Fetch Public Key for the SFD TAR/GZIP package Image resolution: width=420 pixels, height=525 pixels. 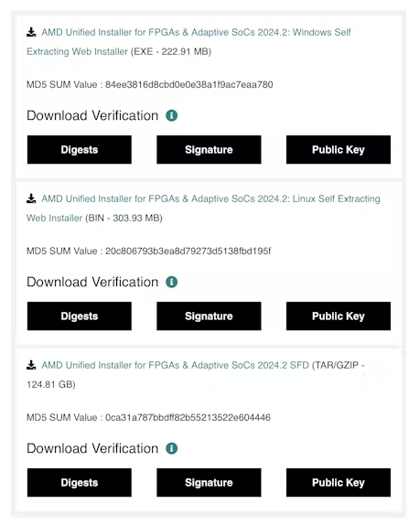click(339, 483)
